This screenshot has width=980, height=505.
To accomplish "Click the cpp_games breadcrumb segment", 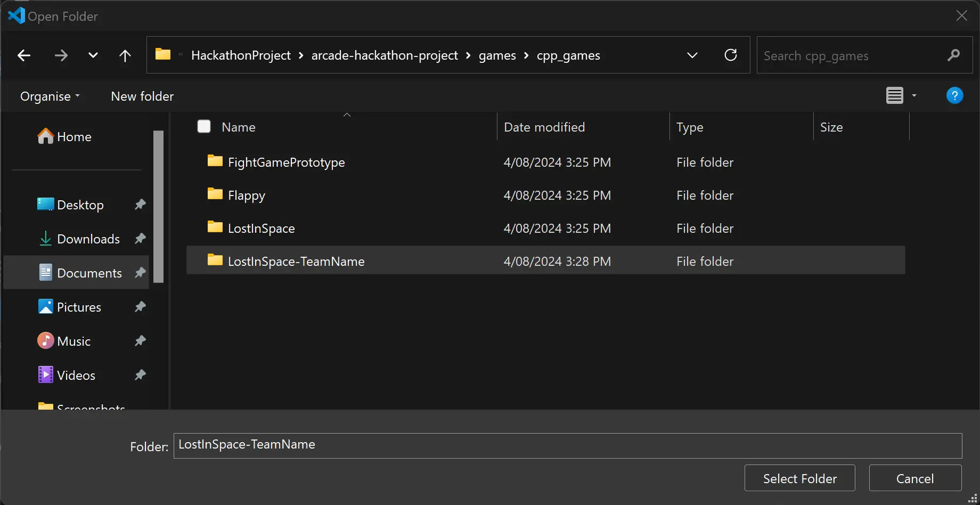I will click(568, 55).
